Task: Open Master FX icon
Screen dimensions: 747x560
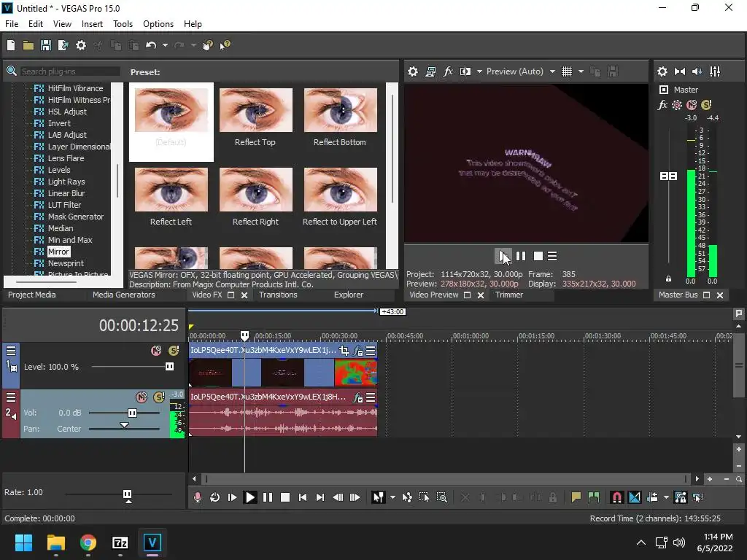Action: [662, 105]
